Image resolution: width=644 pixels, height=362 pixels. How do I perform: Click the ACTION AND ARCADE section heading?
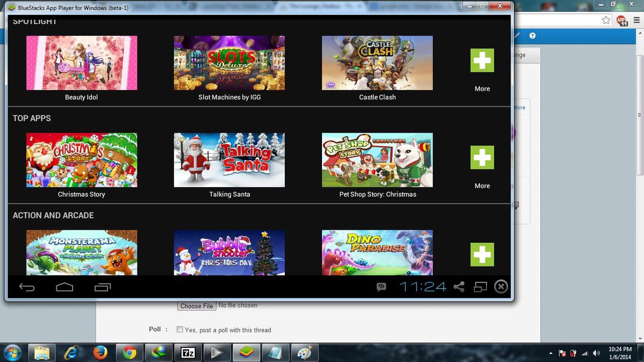pyautogui.click(x=53, y=215)
